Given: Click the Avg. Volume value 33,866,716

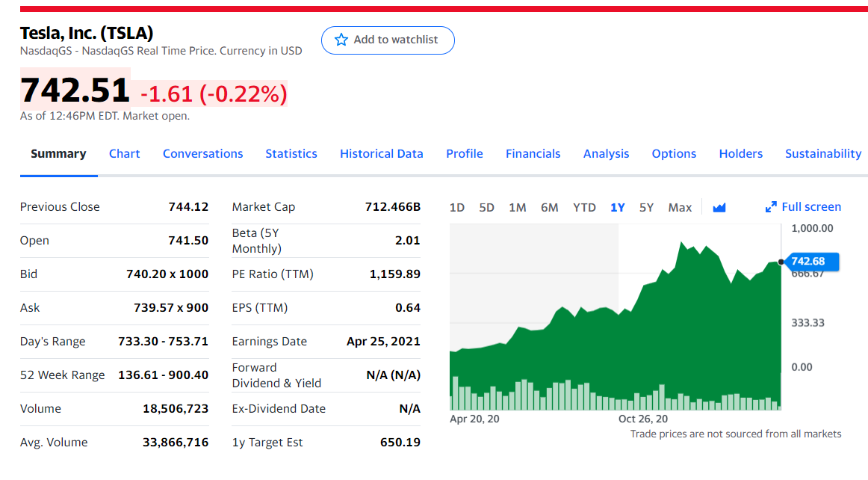Looking at the screenshot, I should [x=176, y=443].
